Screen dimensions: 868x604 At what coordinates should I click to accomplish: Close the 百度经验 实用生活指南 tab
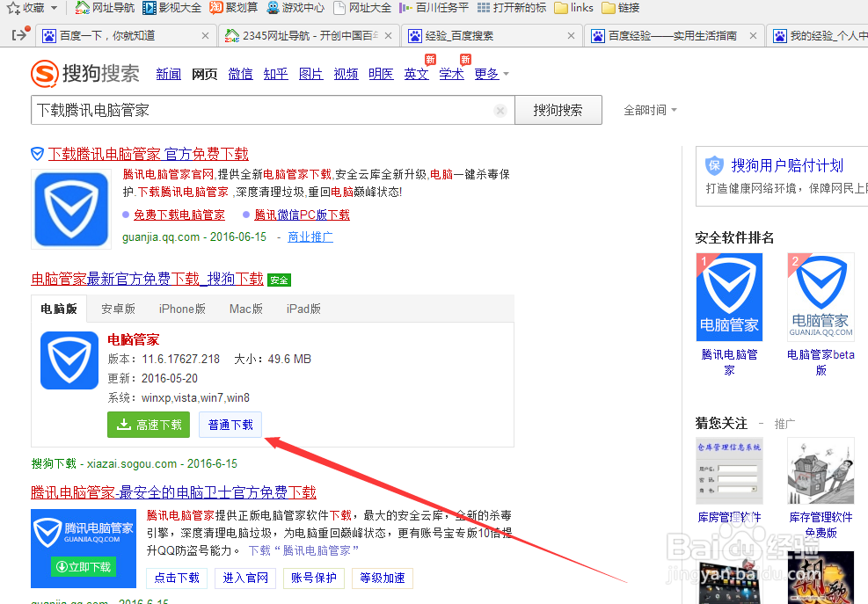tap(753, 36)
